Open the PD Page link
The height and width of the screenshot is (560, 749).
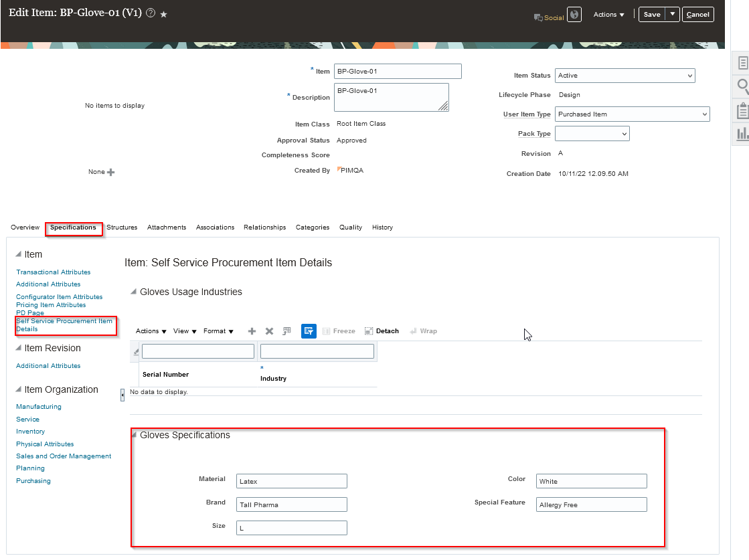point(30,312)
